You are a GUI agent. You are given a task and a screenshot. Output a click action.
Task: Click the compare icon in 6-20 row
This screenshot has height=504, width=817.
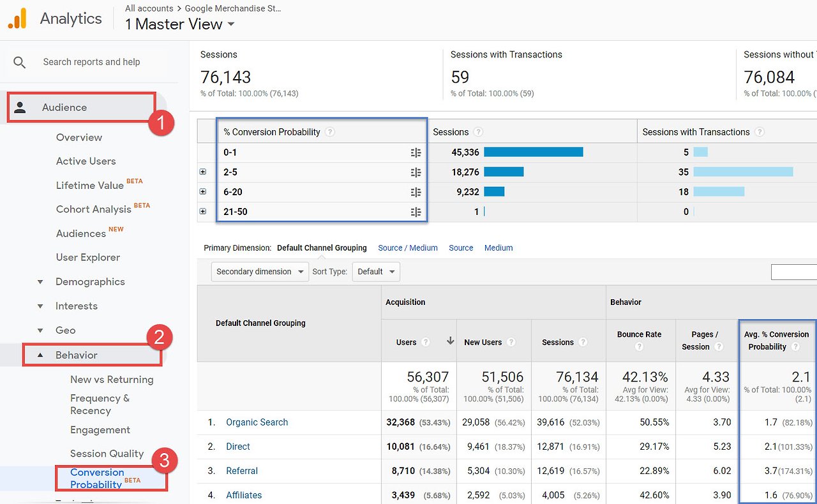pos(416,192)
